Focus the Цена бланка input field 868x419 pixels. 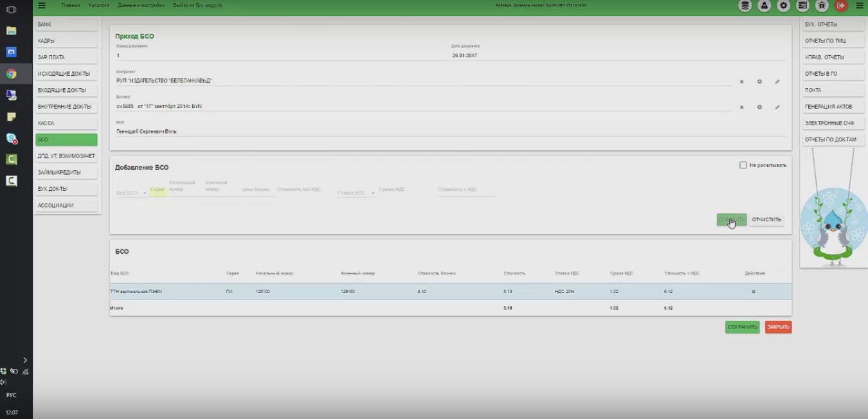[257, 192]
